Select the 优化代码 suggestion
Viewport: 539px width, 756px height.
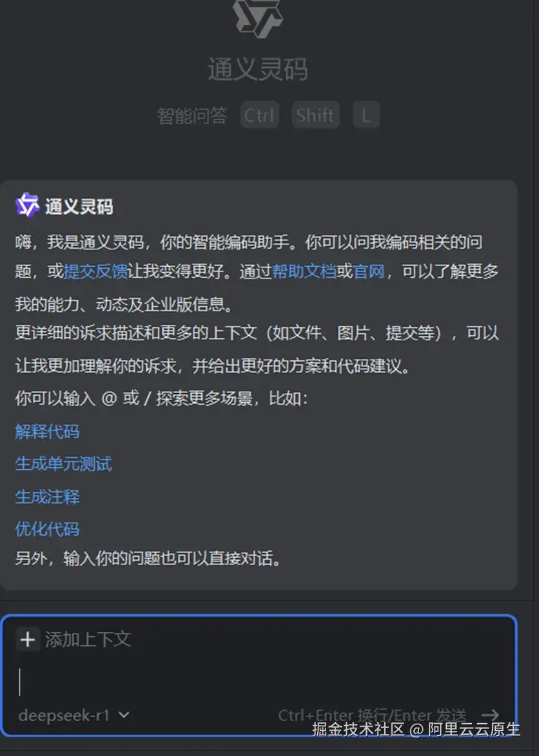tap(47, 528)
